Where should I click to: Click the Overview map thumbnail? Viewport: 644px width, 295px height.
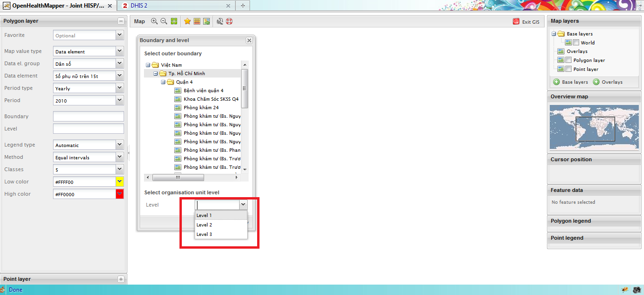pyautogui.click(x=595, y=128)
